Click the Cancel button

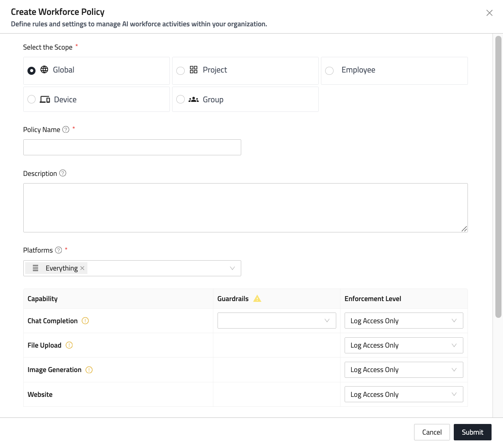[x=432, y=432]
